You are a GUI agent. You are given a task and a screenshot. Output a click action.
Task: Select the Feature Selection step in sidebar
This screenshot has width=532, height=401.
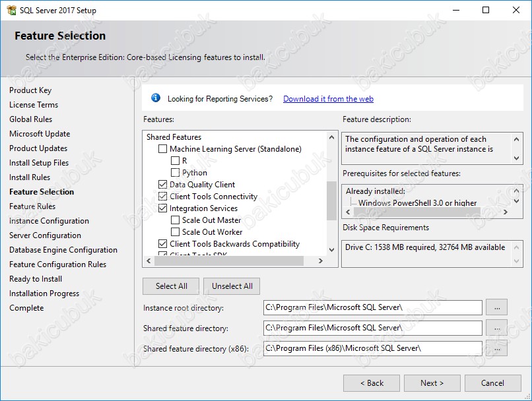click(42, 192)
